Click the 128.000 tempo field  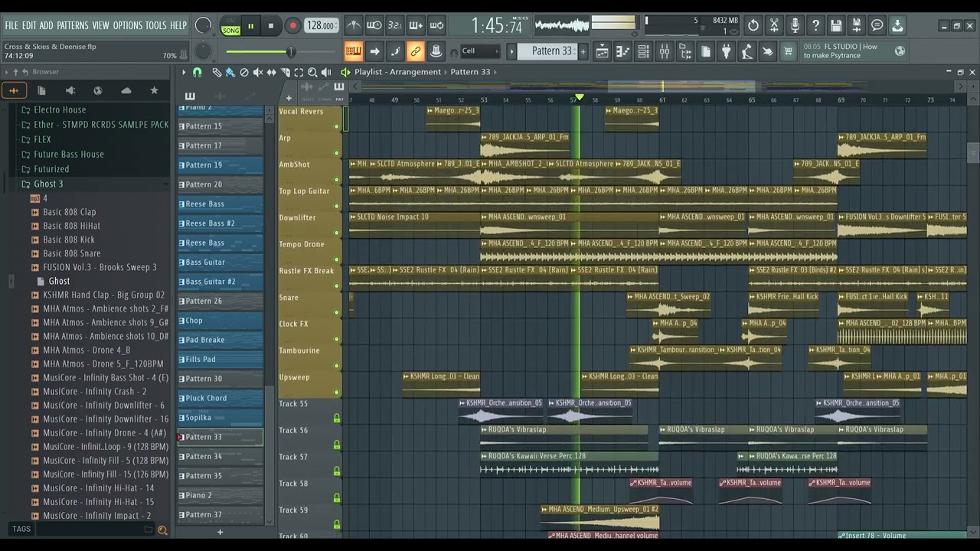tap(321, 26)
